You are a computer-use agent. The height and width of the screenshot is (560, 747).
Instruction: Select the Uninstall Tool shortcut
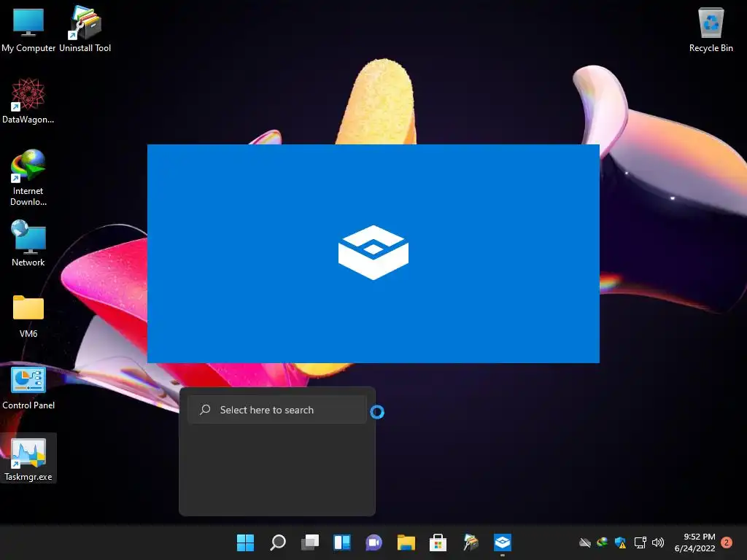pos(85,28)
